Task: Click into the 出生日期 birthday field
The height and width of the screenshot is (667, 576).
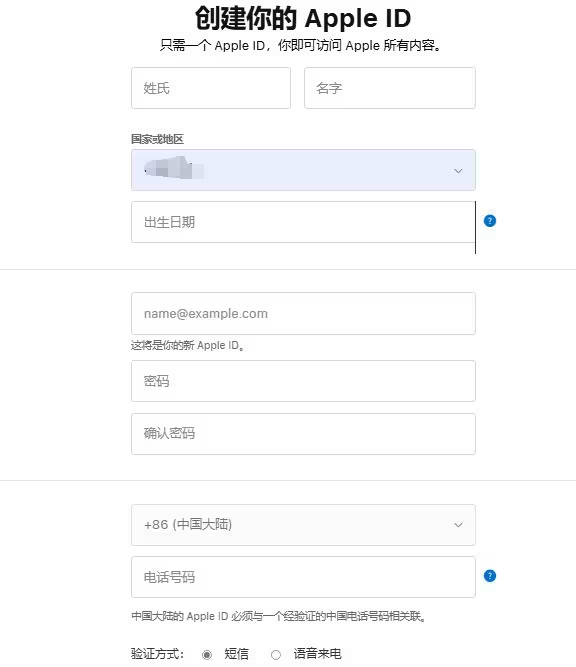Action: [303, 222]
